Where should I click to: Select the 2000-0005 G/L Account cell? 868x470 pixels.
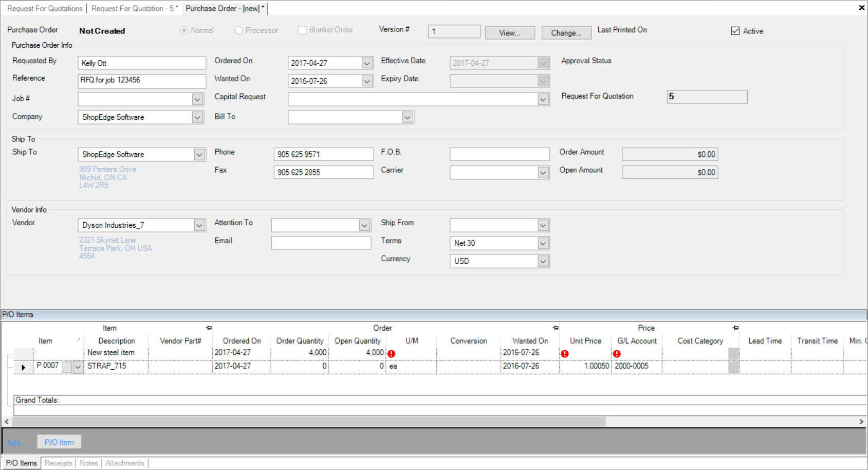[637, 366]
